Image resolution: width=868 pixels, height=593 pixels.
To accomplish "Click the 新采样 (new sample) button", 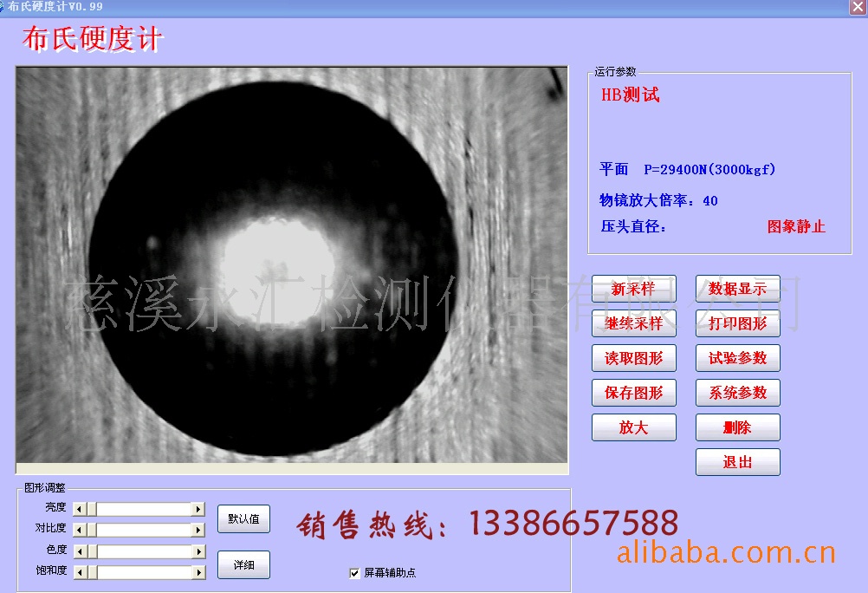I will [x=633, y=289].
